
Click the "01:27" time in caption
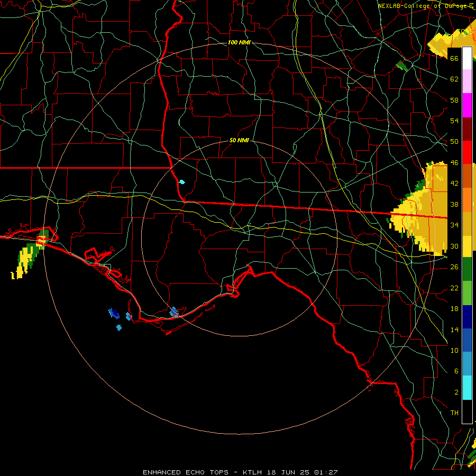326,472
